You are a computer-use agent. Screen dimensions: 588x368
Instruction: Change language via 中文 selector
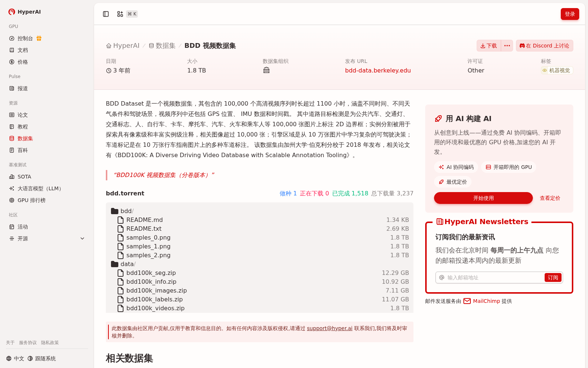pos(15,358)
